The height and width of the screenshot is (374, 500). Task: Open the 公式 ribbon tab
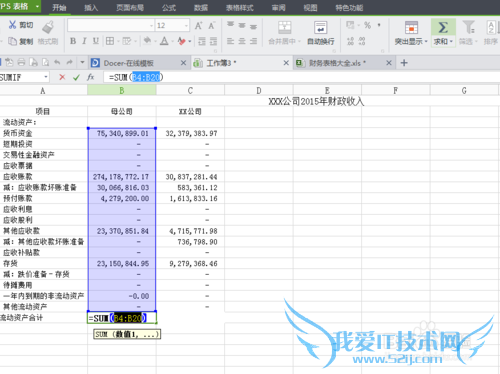169,8
